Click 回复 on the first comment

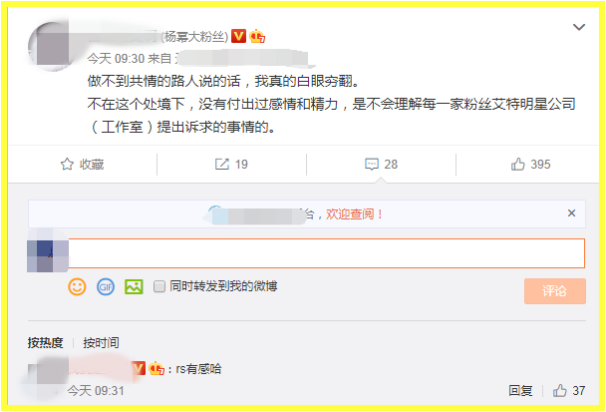[x=520, y=390]
